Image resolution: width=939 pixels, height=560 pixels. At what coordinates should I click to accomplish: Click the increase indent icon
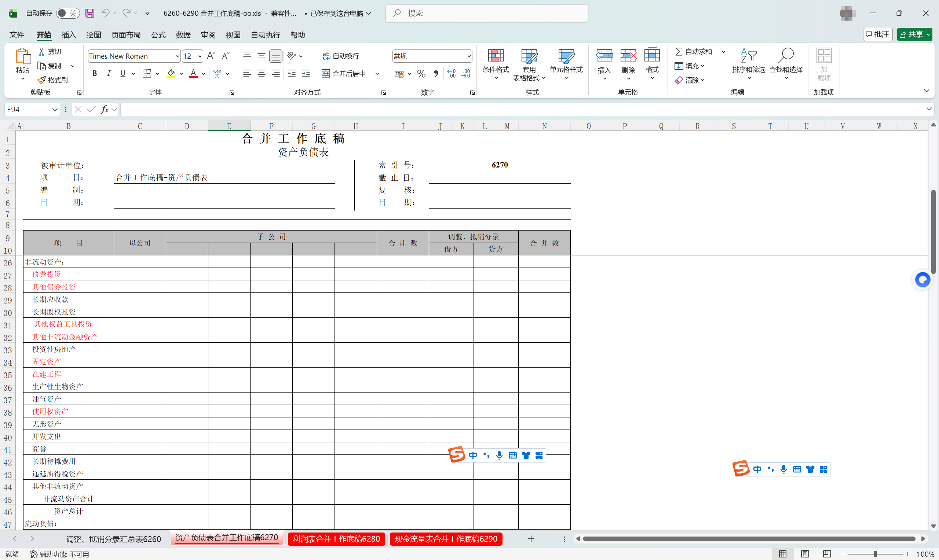[x=306, y=74]
